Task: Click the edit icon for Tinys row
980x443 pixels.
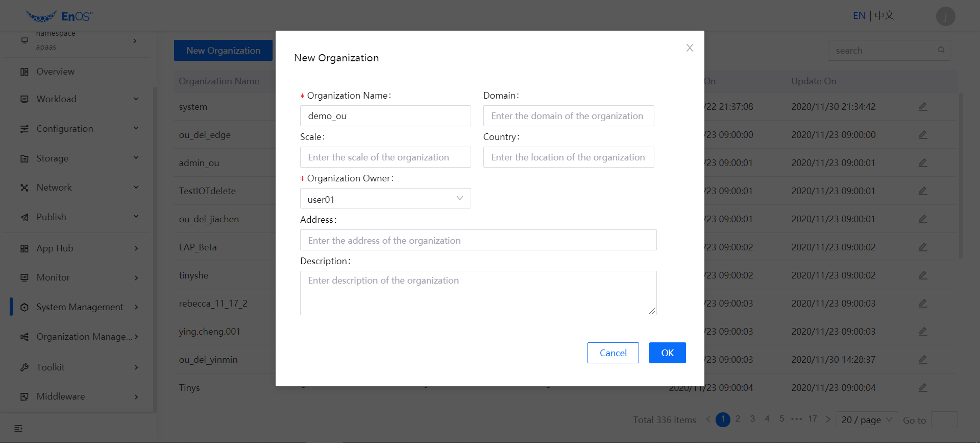Action: 923,388
